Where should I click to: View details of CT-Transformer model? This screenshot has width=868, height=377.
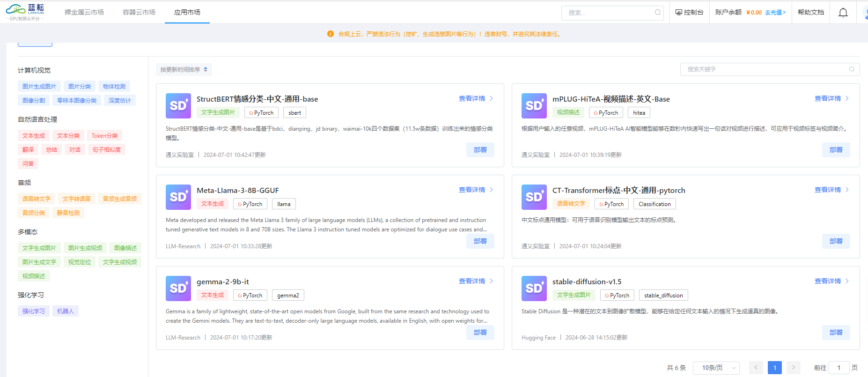[831, 190]
